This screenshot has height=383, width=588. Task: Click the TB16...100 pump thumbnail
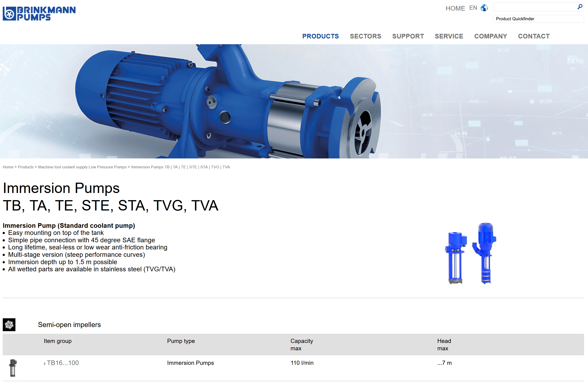click(x=13, y=368)
